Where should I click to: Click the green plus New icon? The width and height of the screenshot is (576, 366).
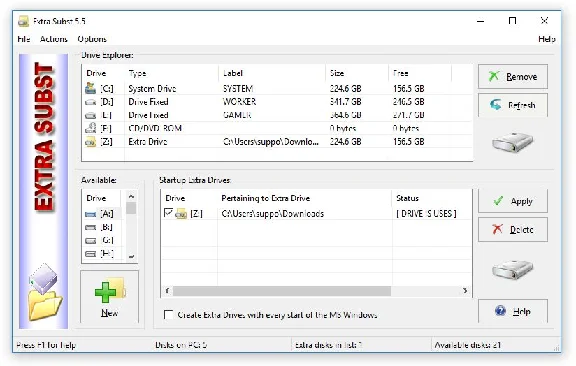tap(106, 292)
